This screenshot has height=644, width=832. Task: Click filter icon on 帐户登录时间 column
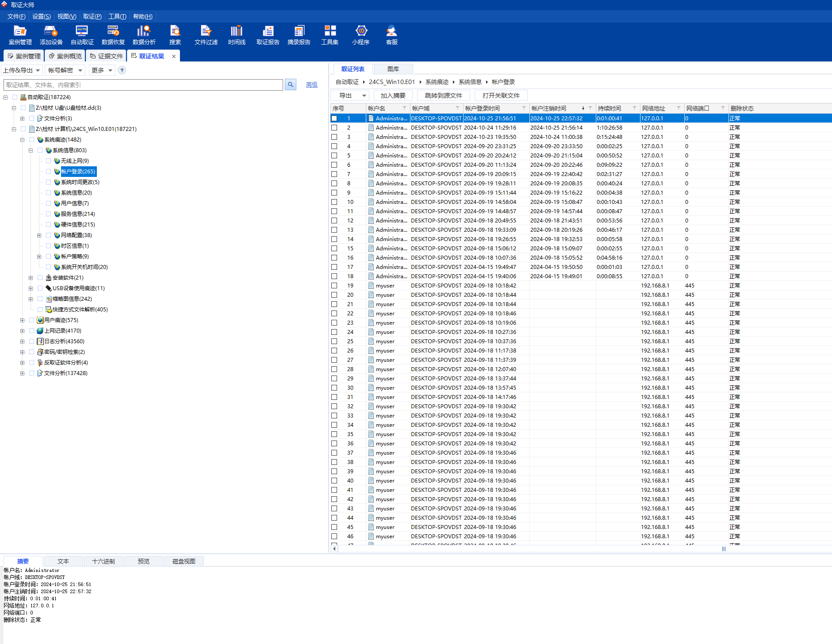tap(524, 108)
